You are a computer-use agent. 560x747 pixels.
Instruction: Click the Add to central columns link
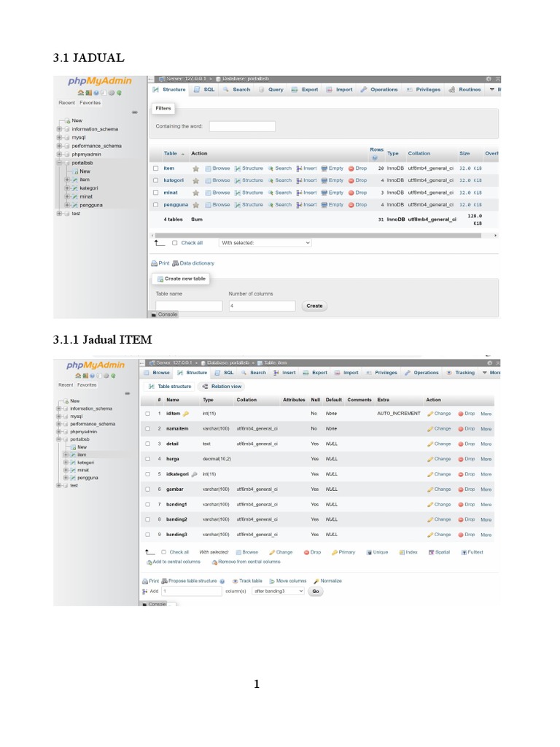174,562
